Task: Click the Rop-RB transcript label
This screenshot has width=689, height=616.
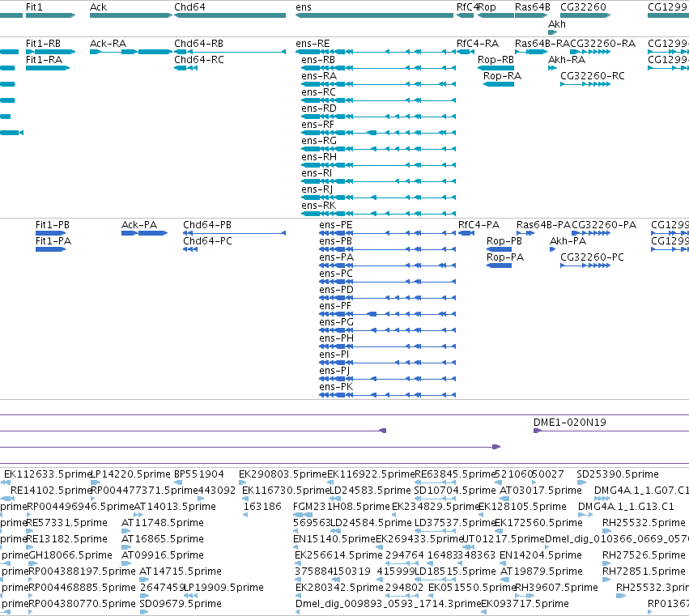Action: tap(495, 60)
